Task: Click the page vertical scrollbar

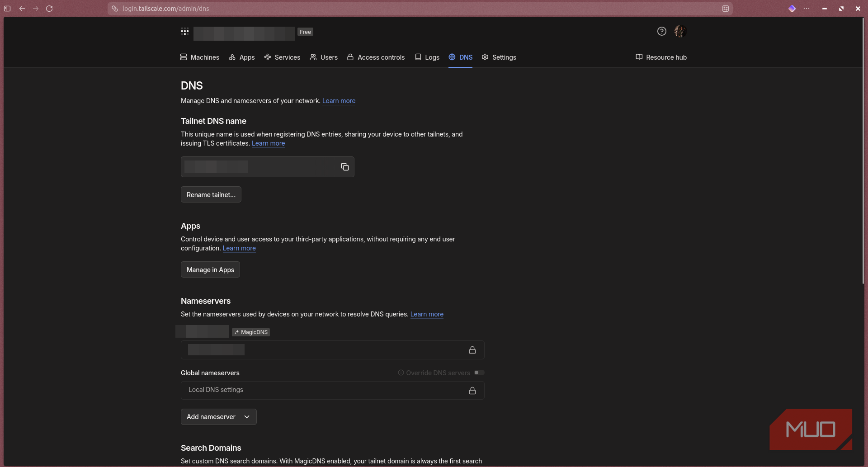Action: (x=863, y=151)
